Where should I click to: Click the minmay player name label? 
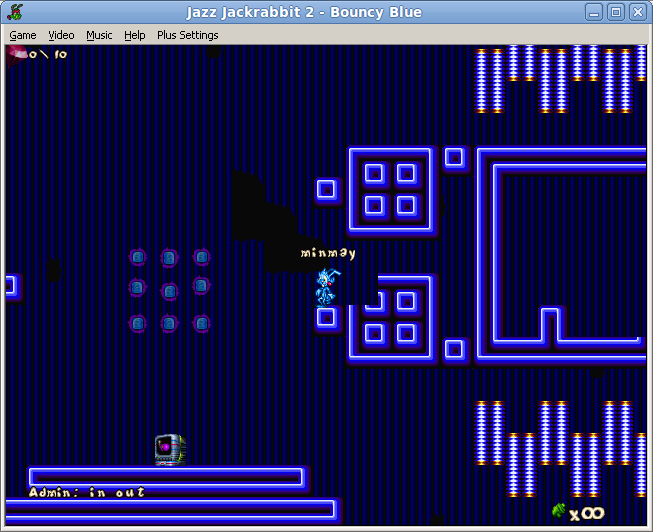tap(328, 253)
